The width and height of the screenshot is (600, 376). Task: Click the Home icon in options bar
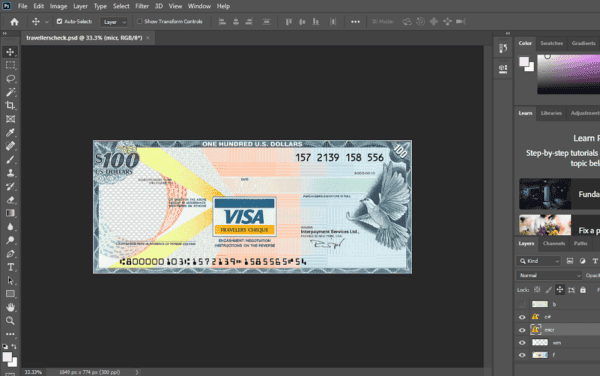coord(15,22)
